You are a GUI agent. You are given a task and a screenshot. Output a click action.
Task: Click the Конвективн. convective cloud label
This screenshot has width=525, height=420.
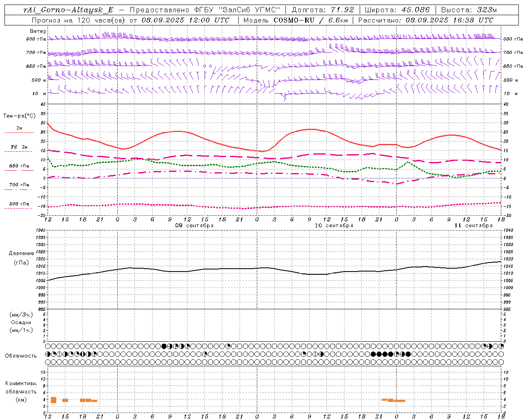coord(21,383)
